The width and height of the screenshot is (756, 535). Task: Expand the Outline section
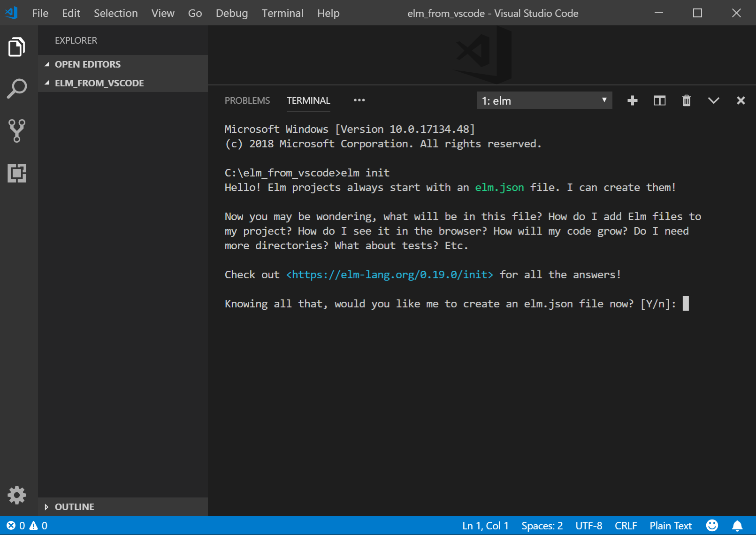click(x=74, y=507)
